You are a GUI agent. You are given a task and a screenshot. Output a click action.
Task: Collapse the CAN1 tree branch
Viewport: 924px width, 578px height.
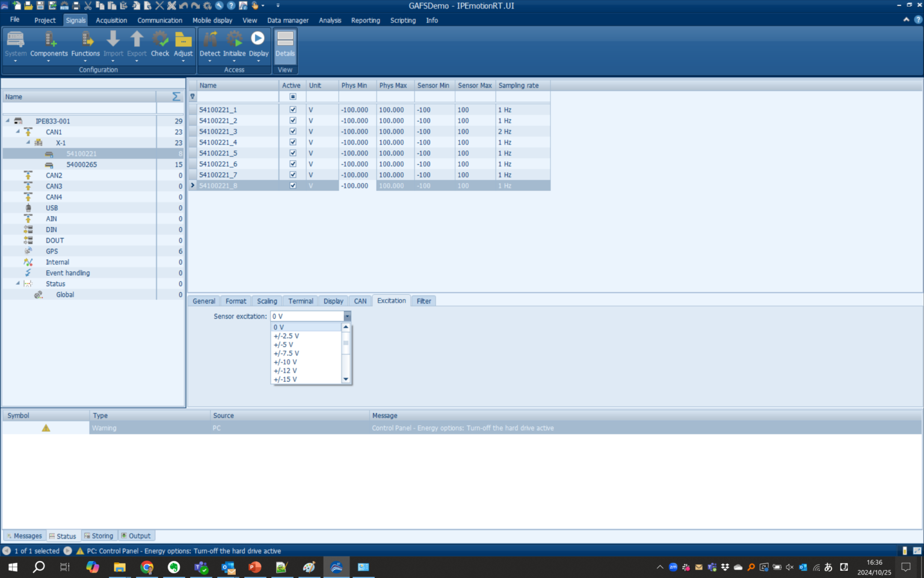(x=17, y=132)
